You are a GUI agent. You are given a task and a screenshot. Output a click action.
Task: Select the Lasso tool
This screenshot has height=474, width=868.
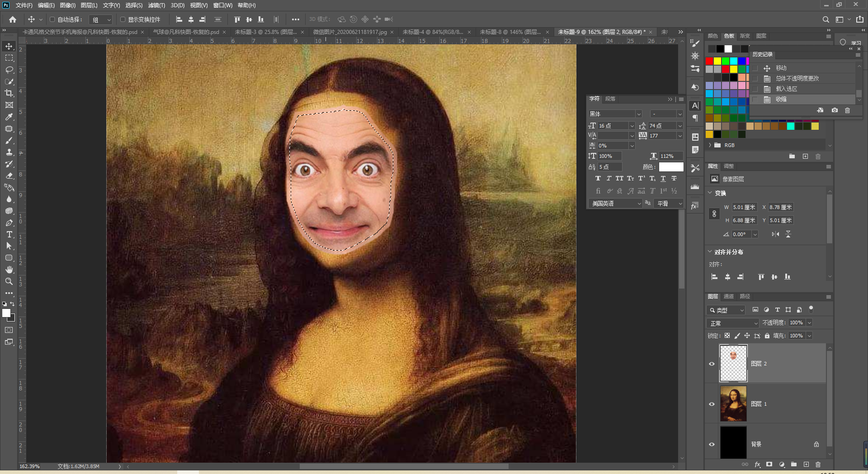click(9, 70)
